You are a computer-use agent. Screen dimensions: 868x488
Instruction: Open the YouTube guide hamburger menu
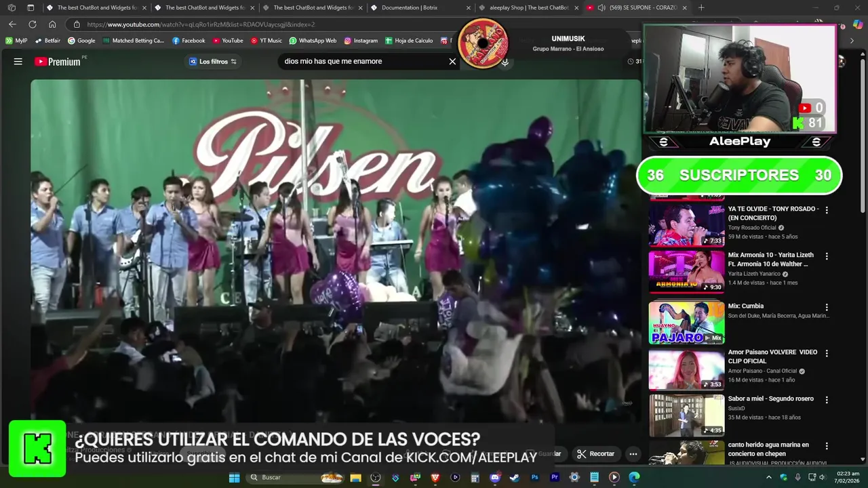[18, 61]
